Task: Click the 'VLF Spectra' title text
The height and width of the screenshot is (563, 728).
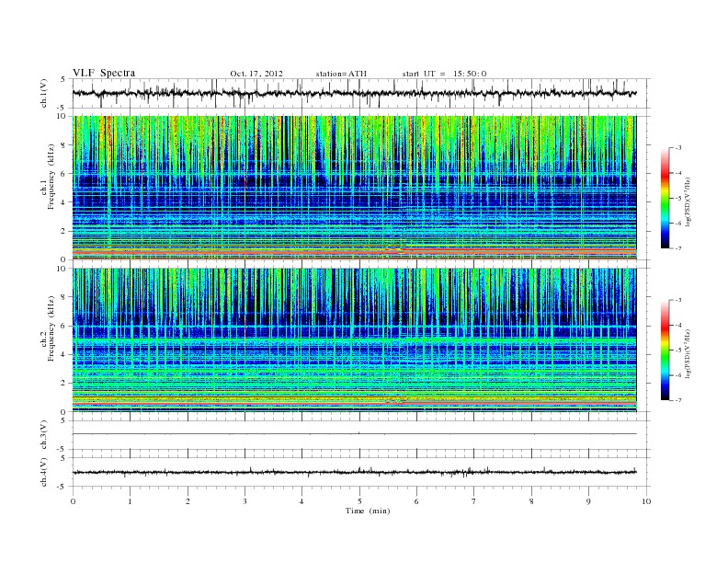Action: tap(104, 73)
